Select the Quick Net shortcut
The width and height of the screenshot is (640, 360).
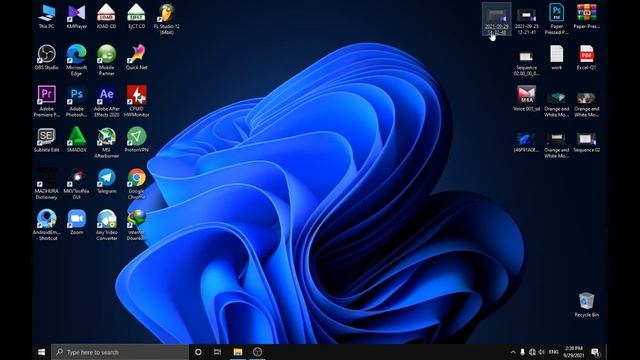click(136, 58)
